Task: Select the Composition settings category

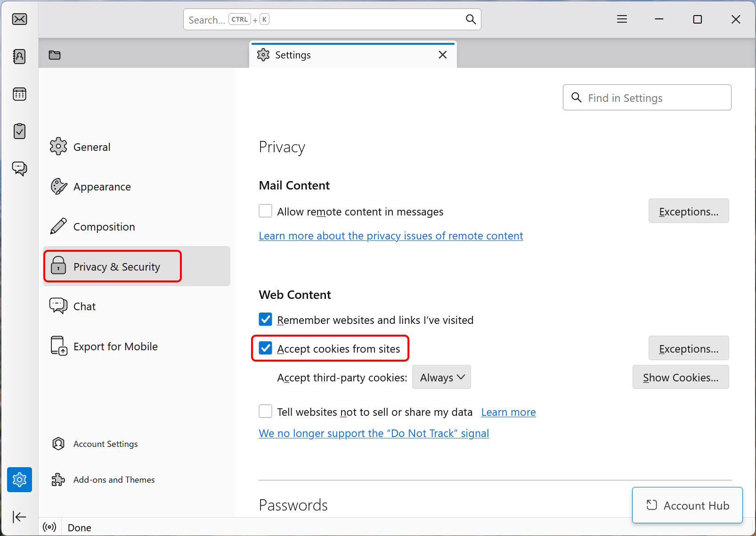Action: pos(137,227)
